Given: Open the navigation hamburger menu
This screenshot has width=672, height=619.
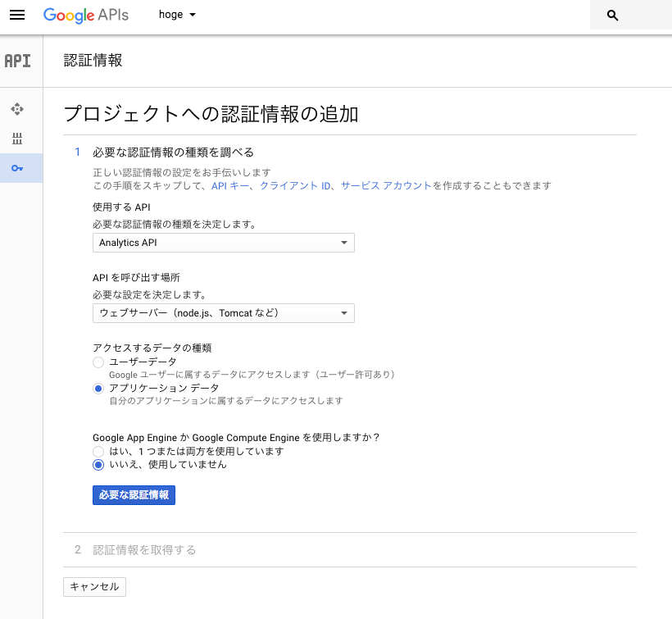Looking at the screenshot, I should click(x=17, y=15).
